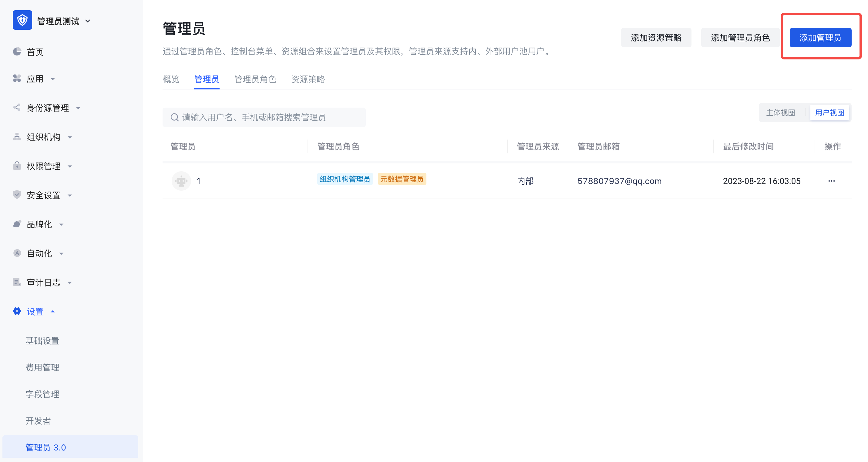
Task: Collapse the 设置 sidebar section
Action: pyautogui.click(x=35, y=311)
